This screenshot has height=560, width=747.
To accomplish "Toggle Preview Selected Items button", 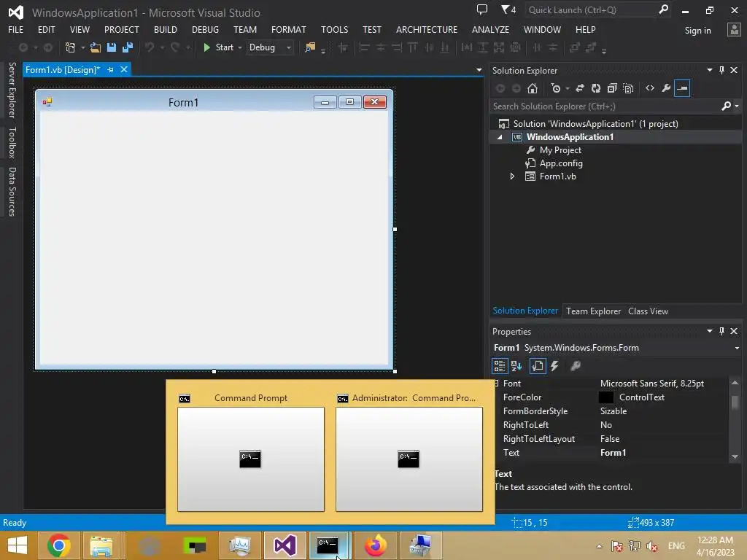I will tap(682, 88).
